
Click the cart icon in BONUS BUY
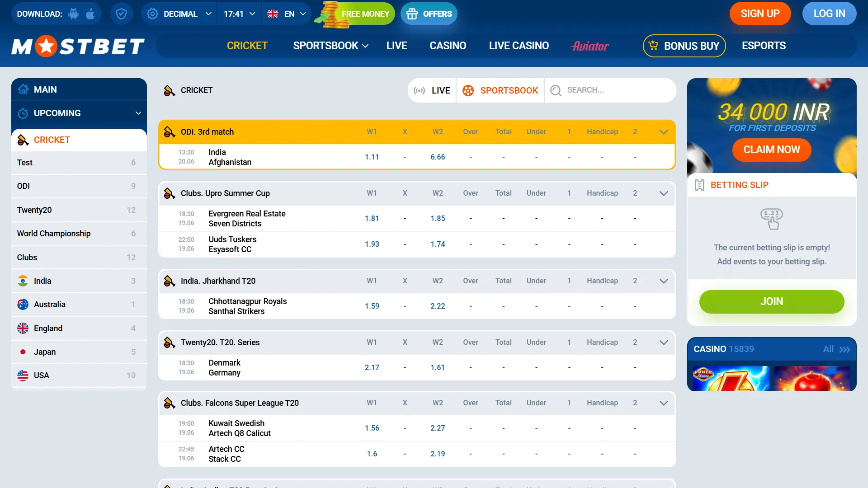point(653,45)
